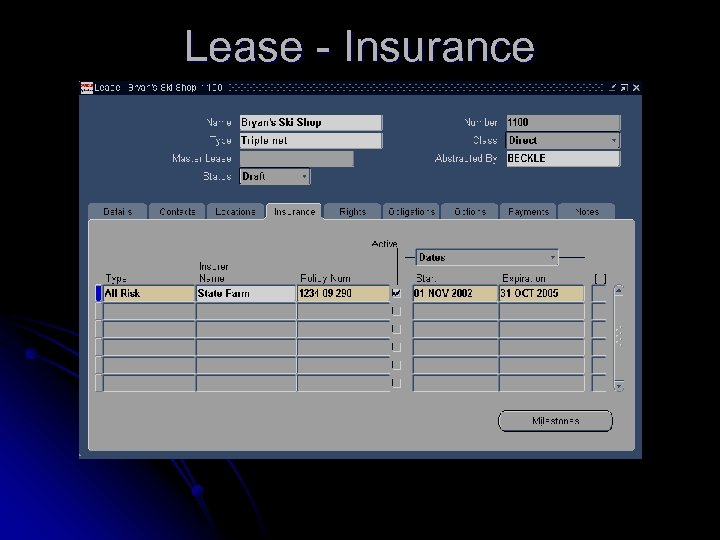
Task: Open the Locations tab
Action: (235, 211)
